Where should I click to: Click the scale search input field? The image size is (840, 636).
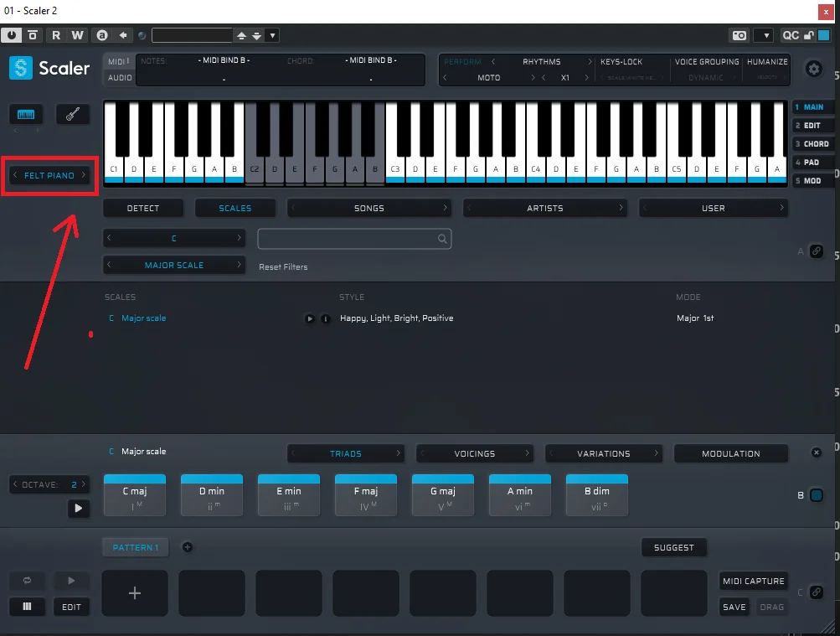[x=354, y=239]
